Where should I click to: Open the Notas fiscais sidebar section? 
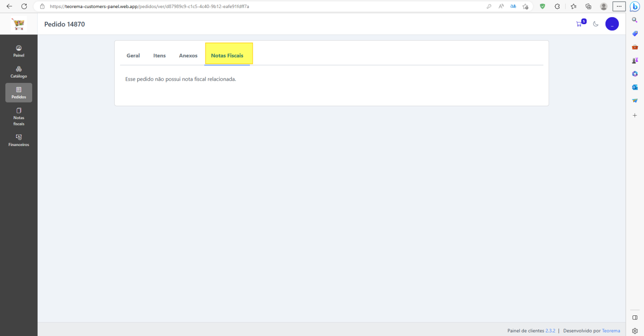pyautogui.click(x=18, y=116)
